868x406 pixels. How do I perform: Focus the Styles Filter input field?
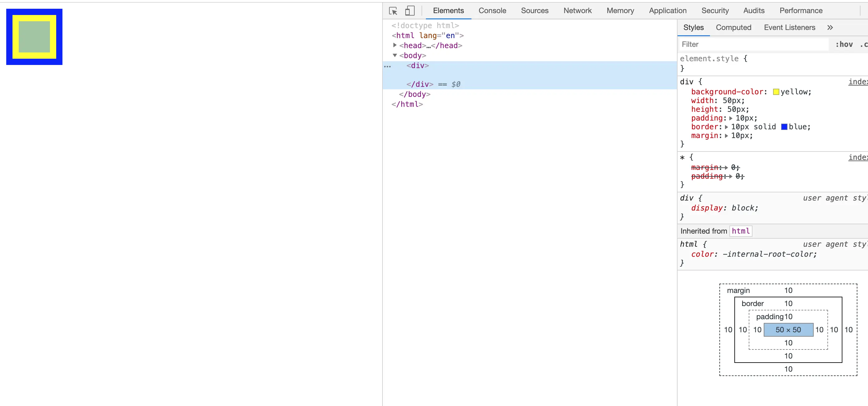pos(753,44)
